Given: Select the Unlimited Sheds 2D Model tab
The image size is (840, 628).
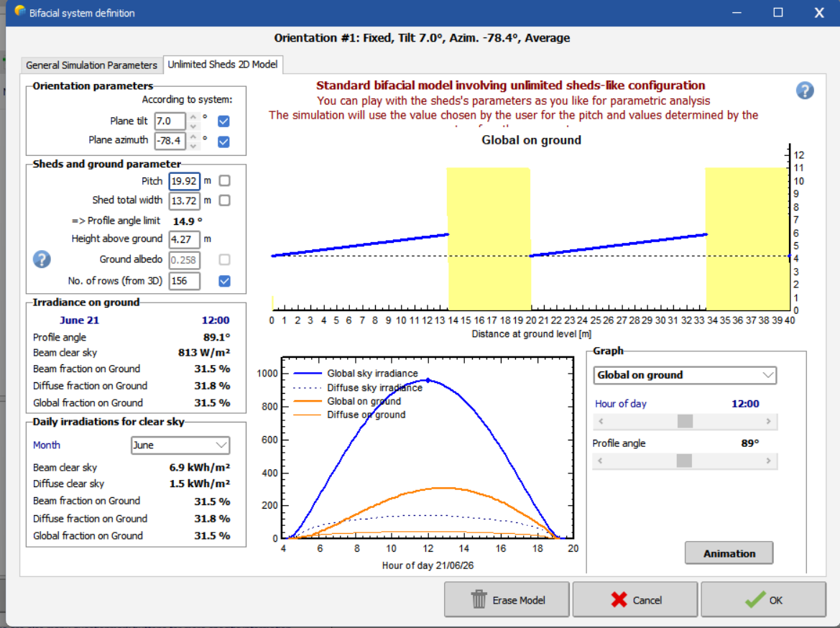Looking at the screenshot, I should pos(222,64).
